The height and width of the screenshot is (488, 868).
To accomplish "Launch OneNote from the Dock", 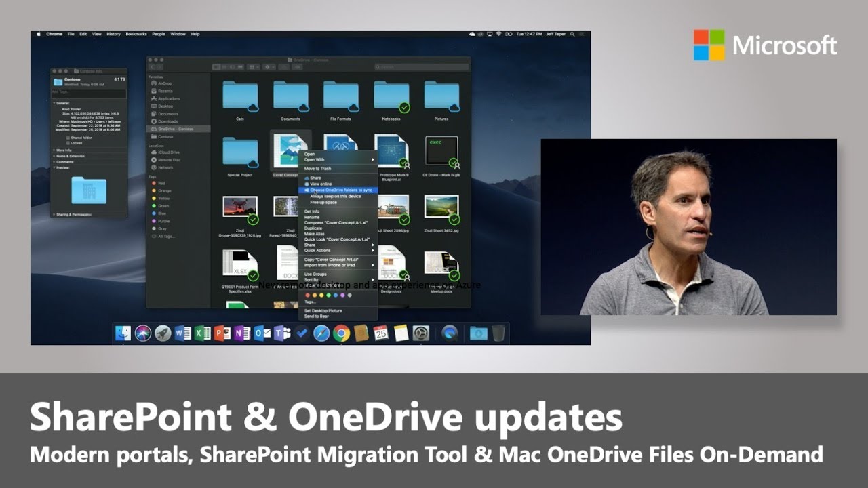I will [241, 333].
